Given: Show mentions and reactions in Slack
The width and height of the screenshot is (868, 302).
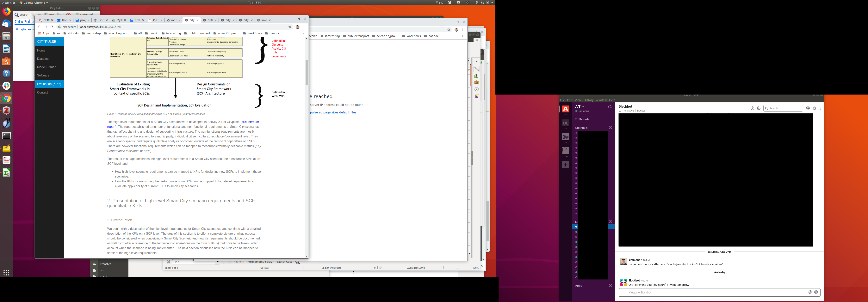Looking at the screenshot, I should pos(808,108).
